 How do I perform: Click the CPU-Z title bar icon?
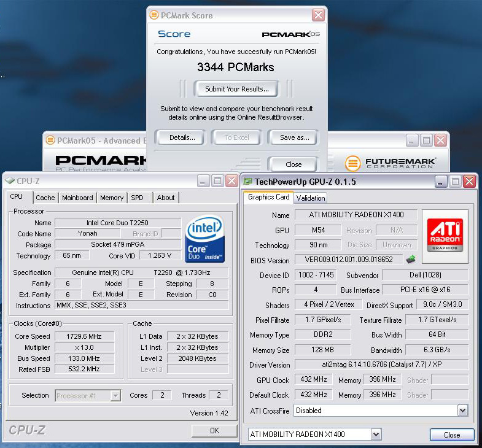10,180
